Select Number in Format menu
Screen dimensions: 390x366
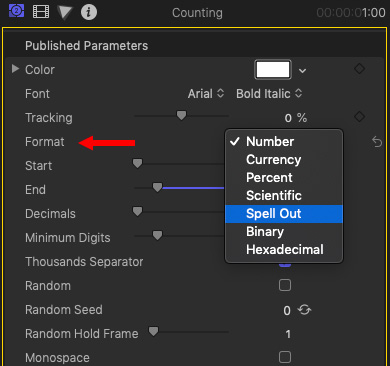(284, 142)
